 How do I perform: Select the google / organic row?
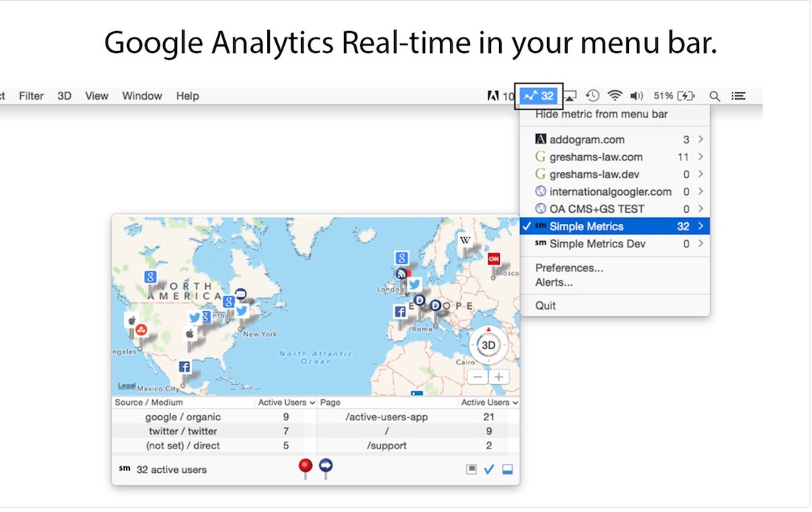[x=213, y=417]
